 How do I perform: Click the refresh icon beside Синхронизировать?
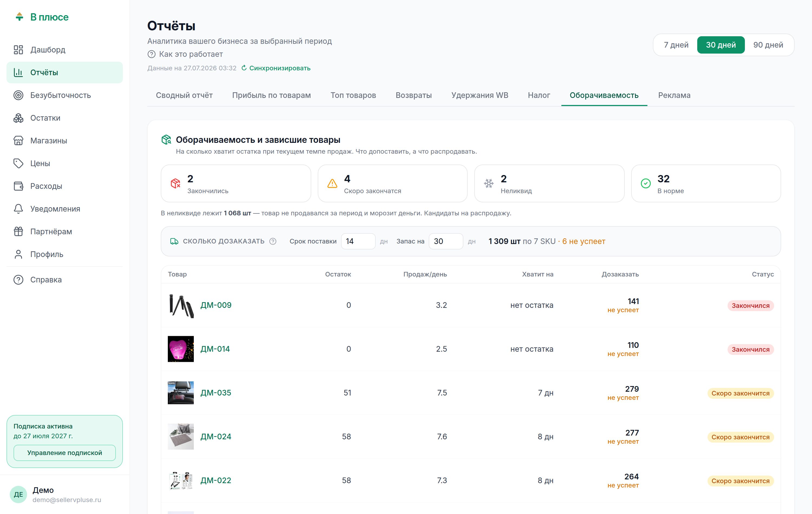tap(244, 68)
